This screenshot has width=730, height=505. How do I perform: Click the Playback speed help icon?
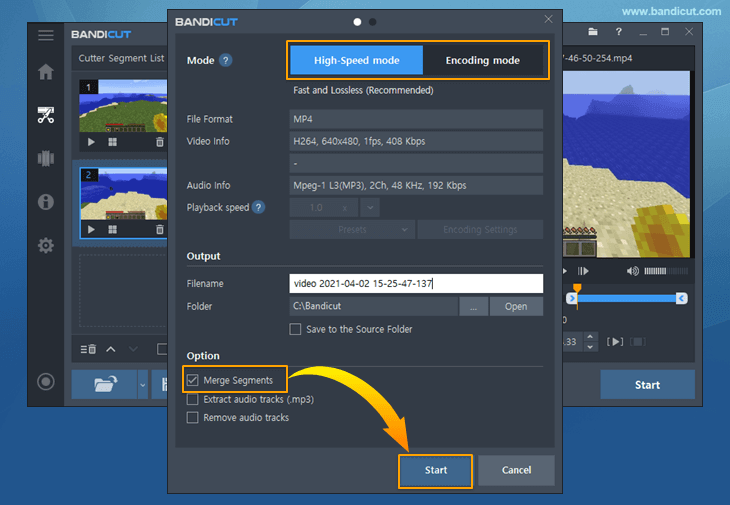[x=258, y=207]
